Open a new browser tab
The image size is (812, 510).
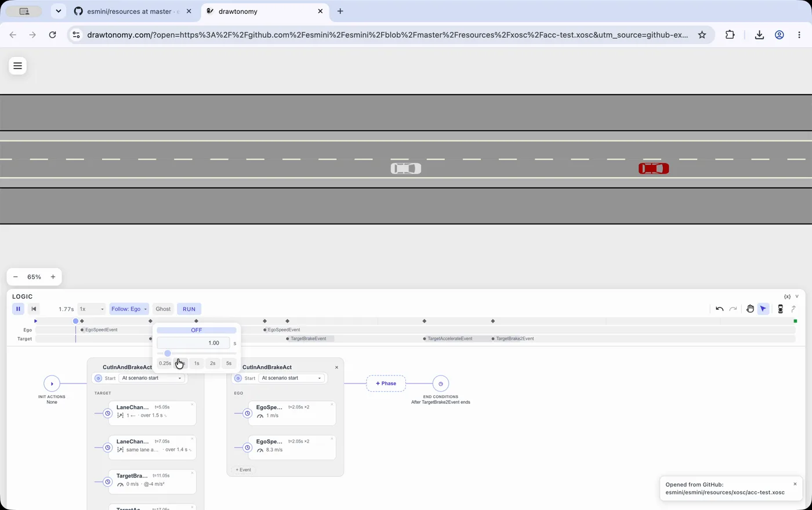[340, 11]
